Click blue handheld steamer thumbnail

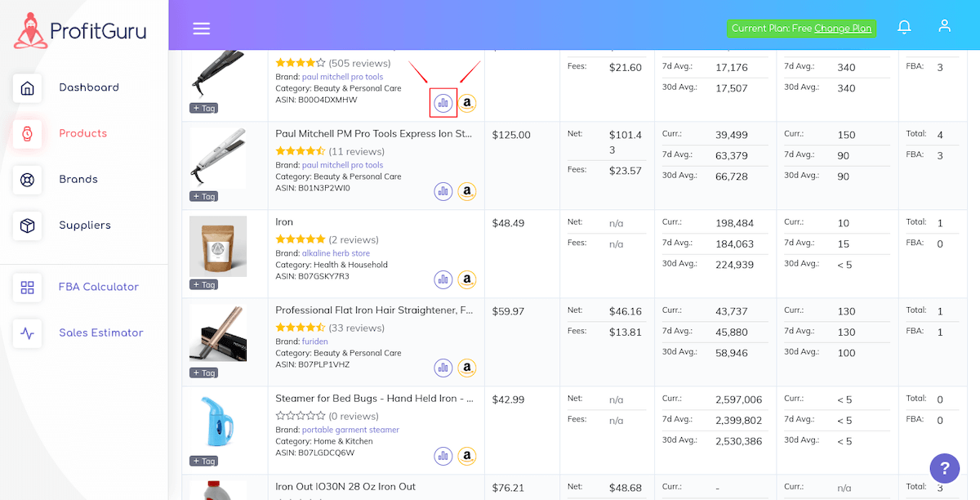[218, 421]
